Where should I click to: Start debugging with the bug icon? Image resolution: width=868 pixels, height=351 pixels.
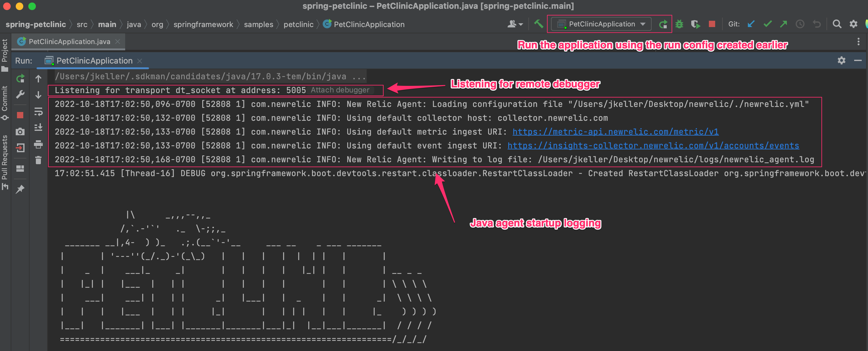(x=679, y=24)
